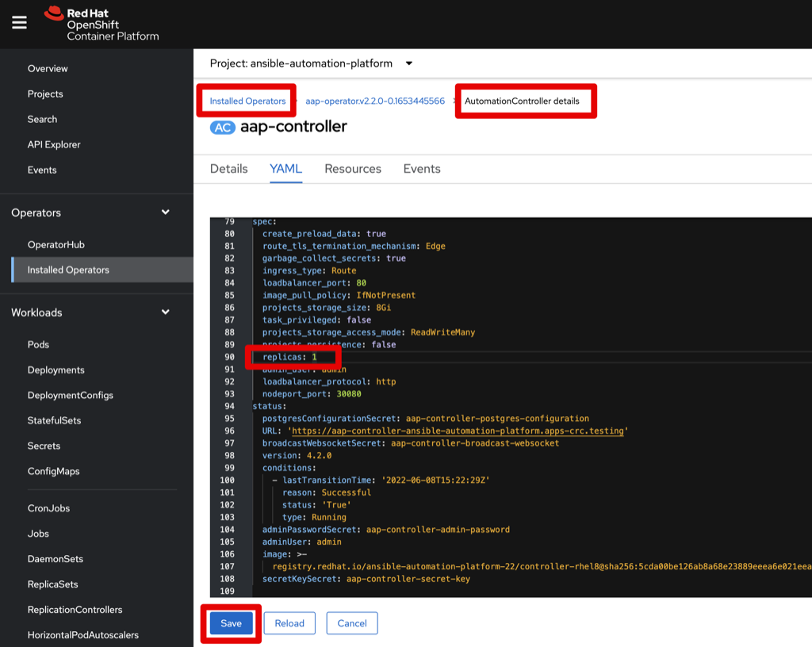Click the 'type: Running' YAML line
The image size is (812, 647).
click(314, 517)
